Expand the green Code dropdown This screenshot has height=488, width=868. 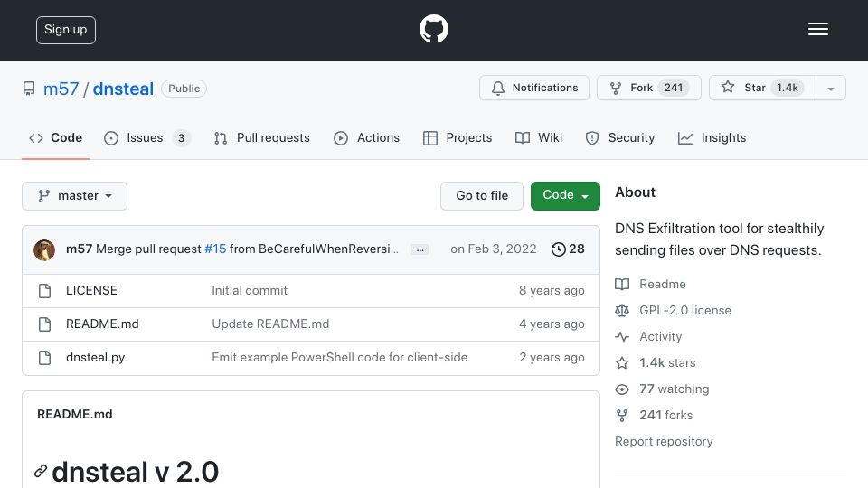565,196
